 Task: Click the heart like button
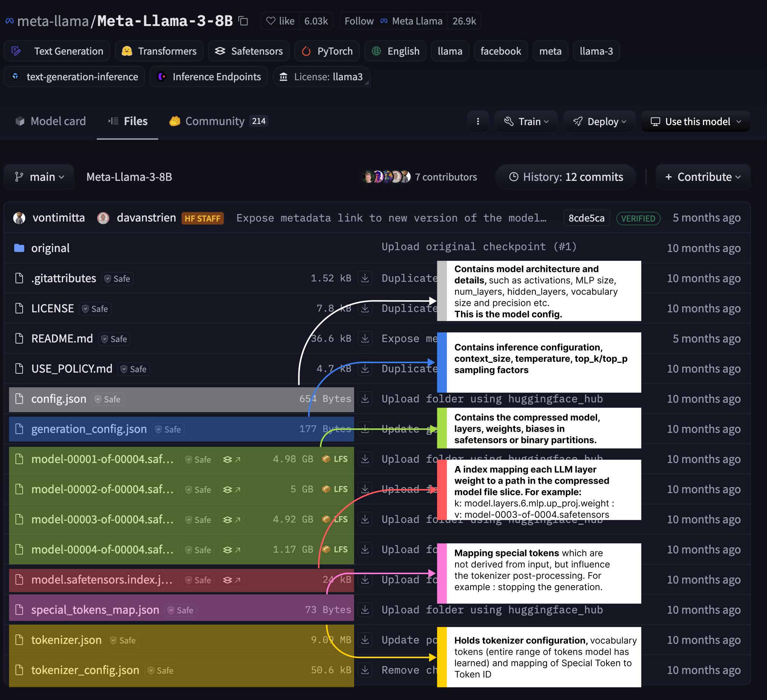tap(280, 21)
